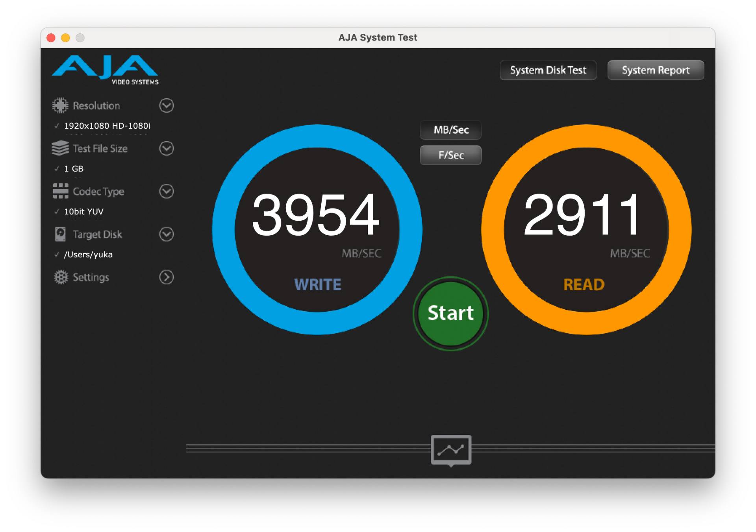The height and width of the screenshot is (532, 756).
Task: Start the disk speed test
Action: [451, 314]
